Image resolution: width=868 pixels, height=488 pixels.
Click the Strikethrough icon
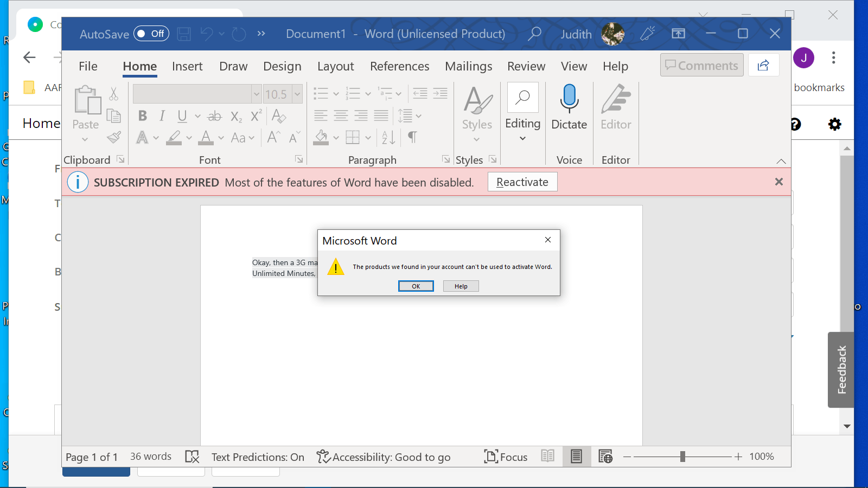pos(214,115)
